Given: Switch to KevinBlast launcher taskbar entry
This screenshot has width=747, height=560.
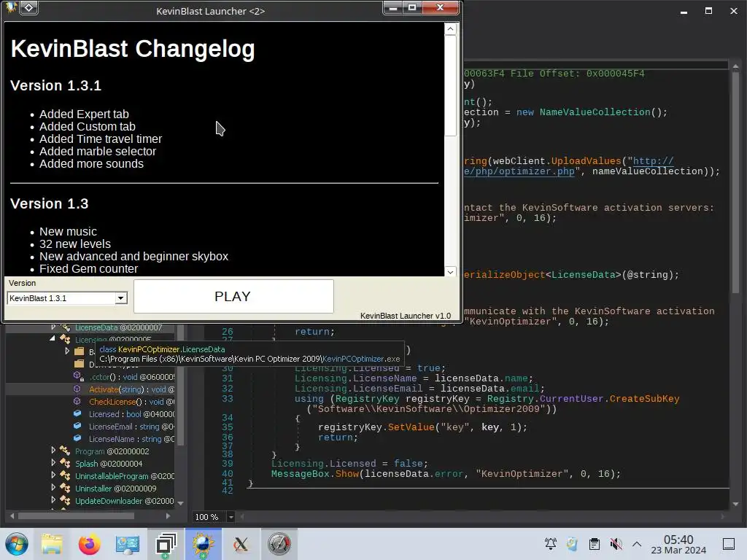Looking at the screenshot, I should point(203,544).
